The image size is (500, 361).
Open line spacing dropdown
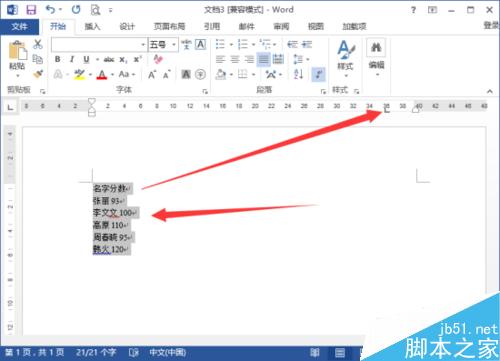(x=301, y=59)
